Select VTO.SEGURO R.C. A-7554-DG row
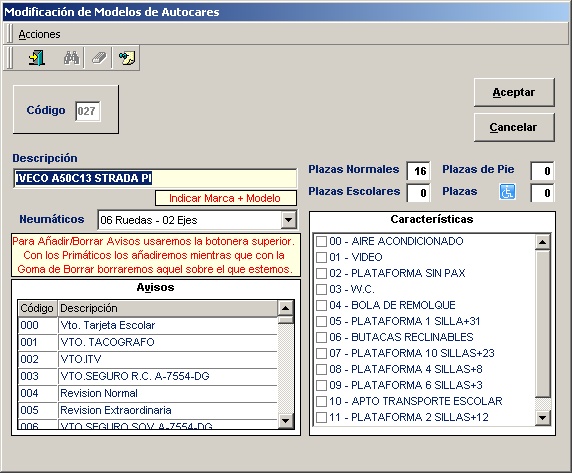Screen dimensions: 572x473 tap(148, 376)
